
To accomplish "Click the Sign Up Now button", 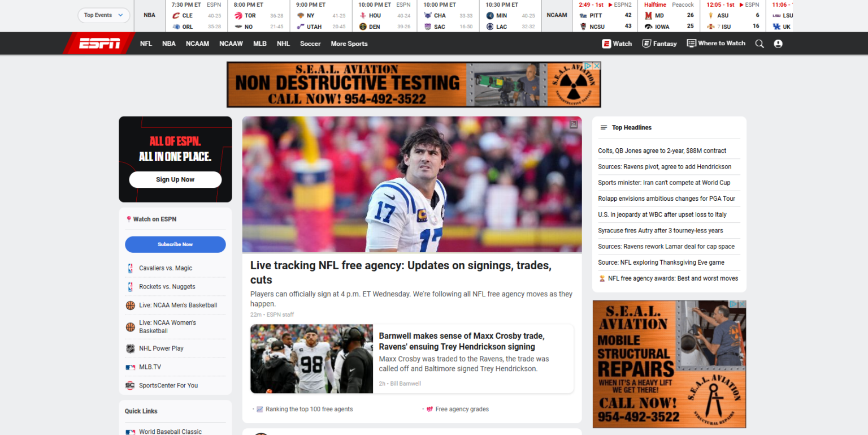I will tap(175, 179).
